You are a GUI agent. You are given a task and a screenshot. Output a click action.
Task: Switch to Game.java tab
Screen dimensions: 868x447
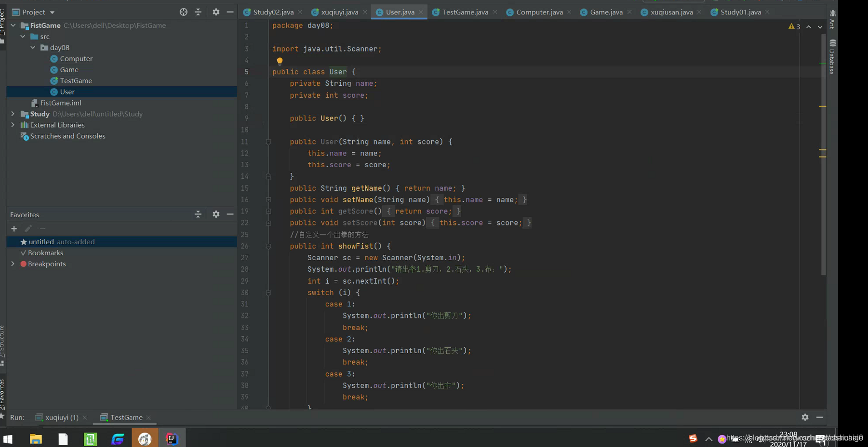(606, 12)
